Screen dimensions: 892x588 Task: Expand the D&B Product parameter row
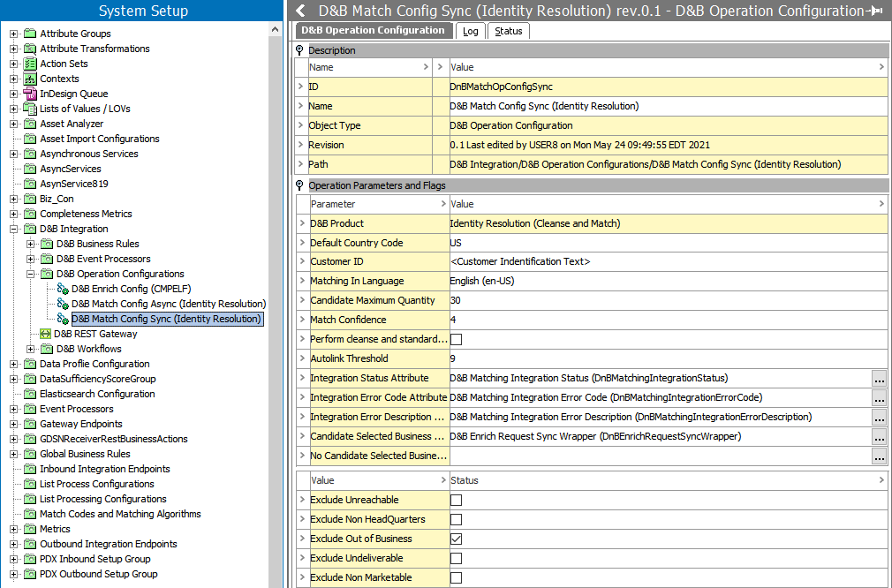[x=302, y=223]
